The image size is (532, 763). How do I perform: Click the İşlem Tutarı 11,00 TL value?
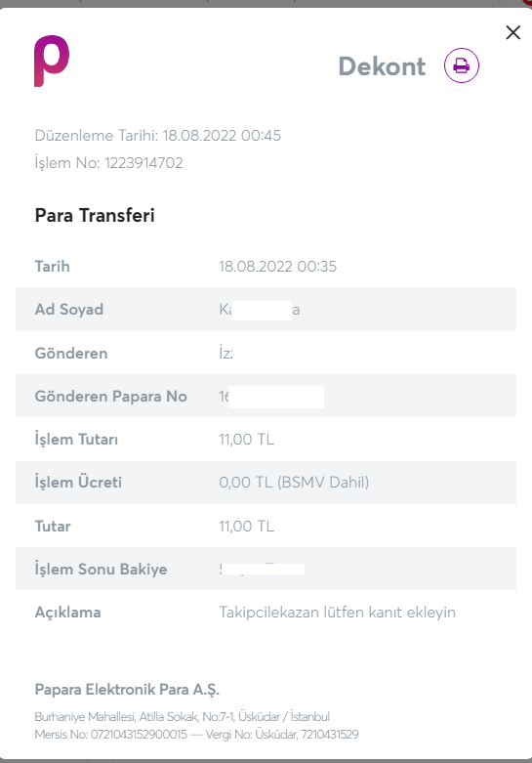coord(247,440)
